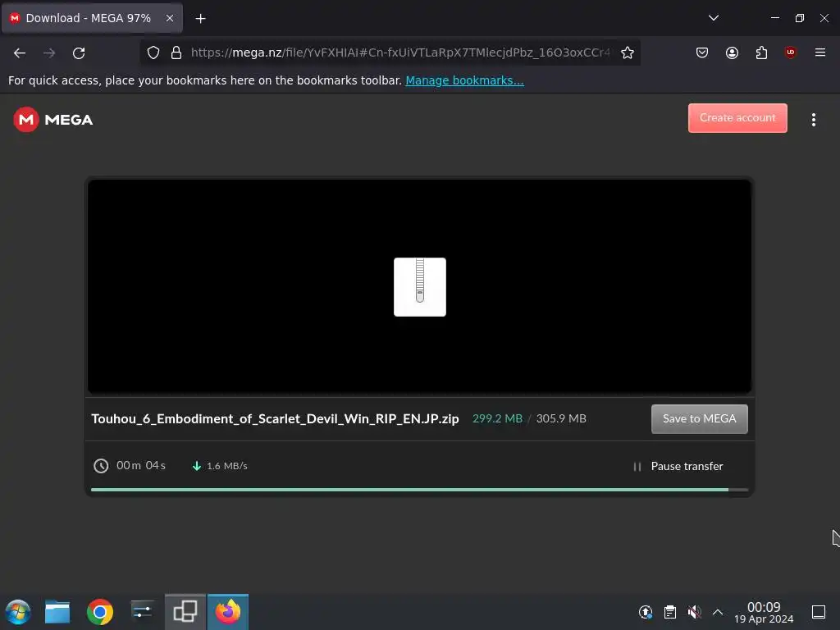Unmute the volume tray icon
This screenshot has width=840, height=630.
pos(694,612)
